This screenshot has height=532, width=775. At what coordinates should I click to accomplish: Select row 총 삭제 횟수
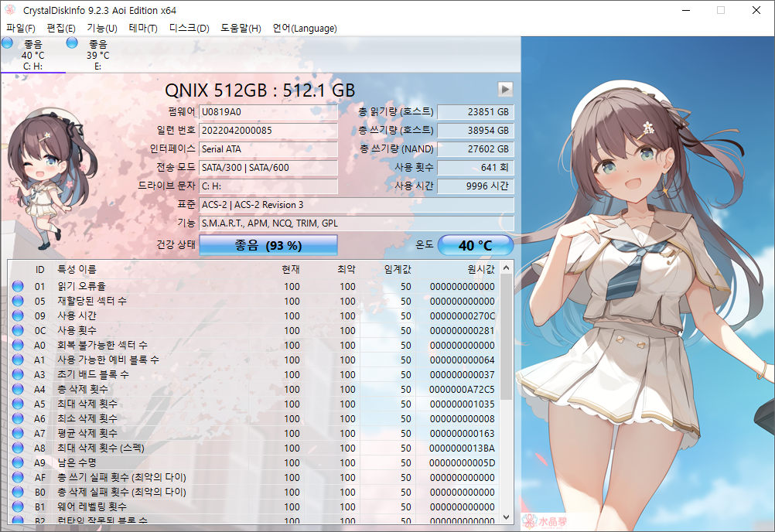pos(254,389)
